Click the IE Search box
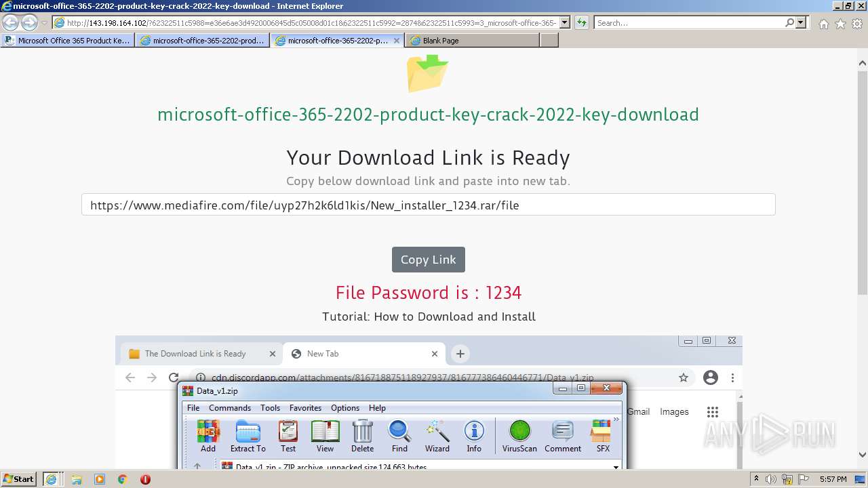The image size is (868, 488). coord(690,22)
